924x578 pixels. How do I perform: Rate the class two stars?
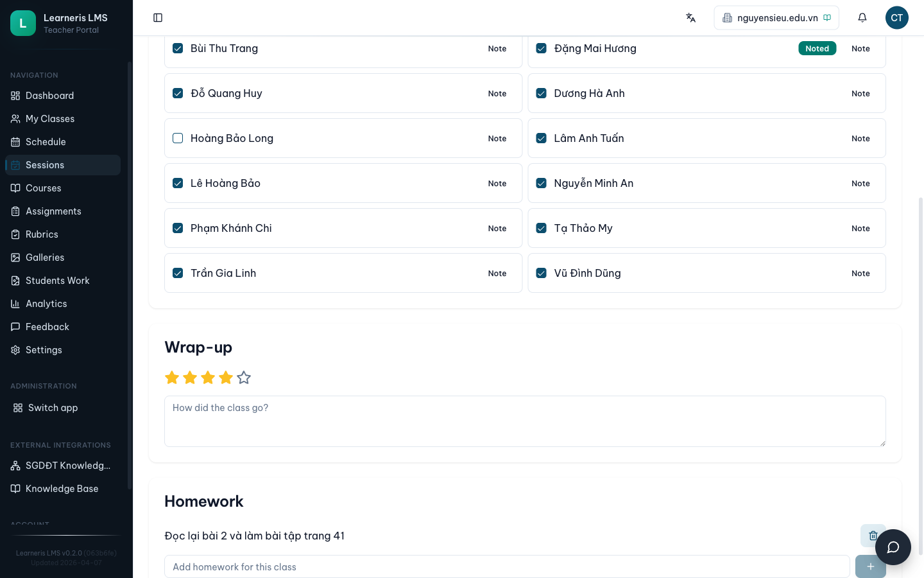click(190, 378)
